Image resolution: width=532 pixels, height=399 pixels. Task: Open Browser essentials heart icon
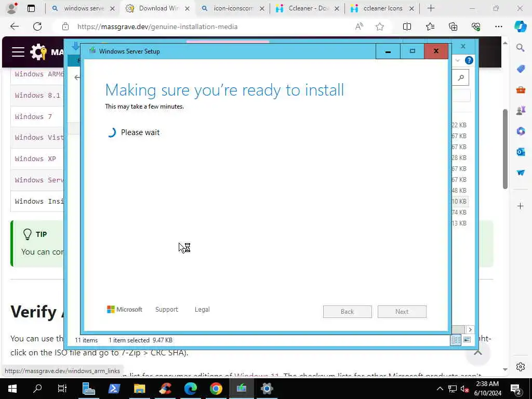pyautogui.click(x=476, y=26)
